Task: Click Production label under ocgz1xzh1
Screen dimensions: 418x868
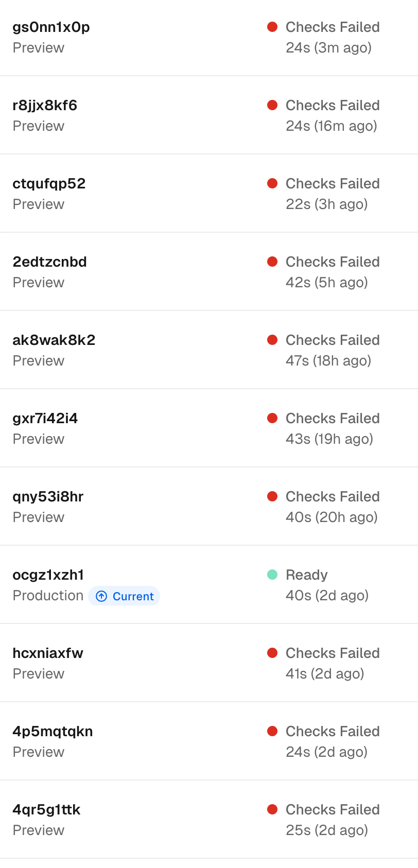Action: click(48, 596)
